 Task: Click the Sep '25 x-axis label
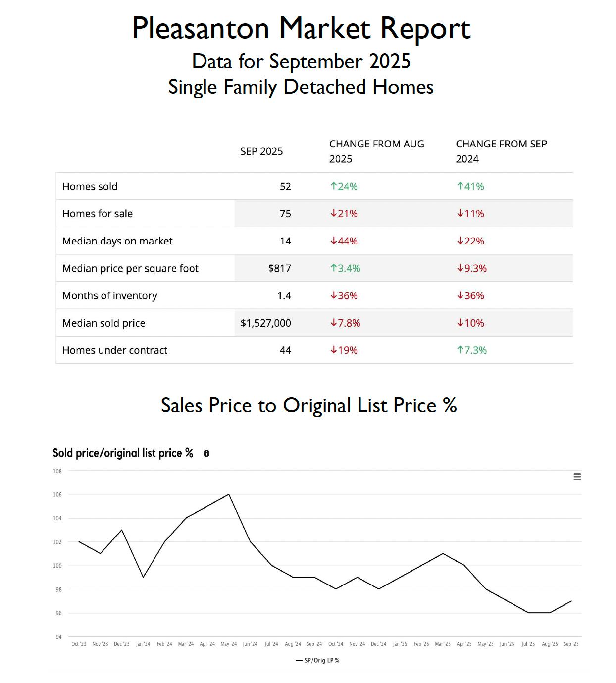click(571, 644)
